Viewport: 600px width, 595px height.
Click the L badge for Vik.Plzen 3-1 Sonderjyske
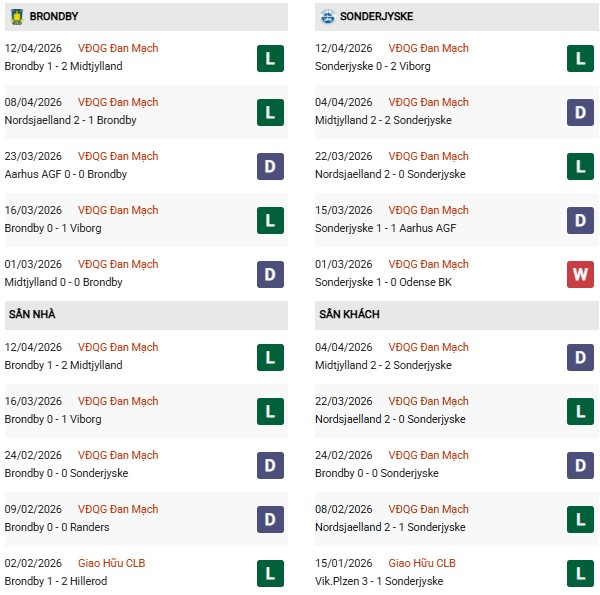click(582, 573)
